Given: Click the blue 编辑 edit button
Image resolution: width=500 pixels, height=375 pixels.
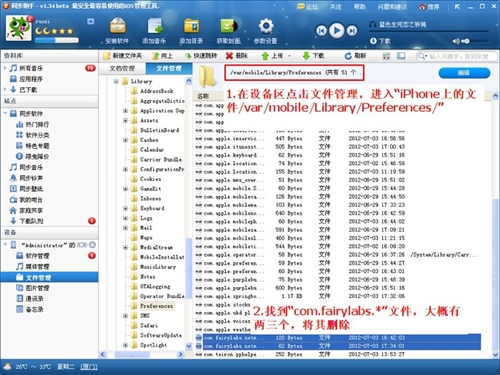Looking at the screenshot, I should coord(464,73).
